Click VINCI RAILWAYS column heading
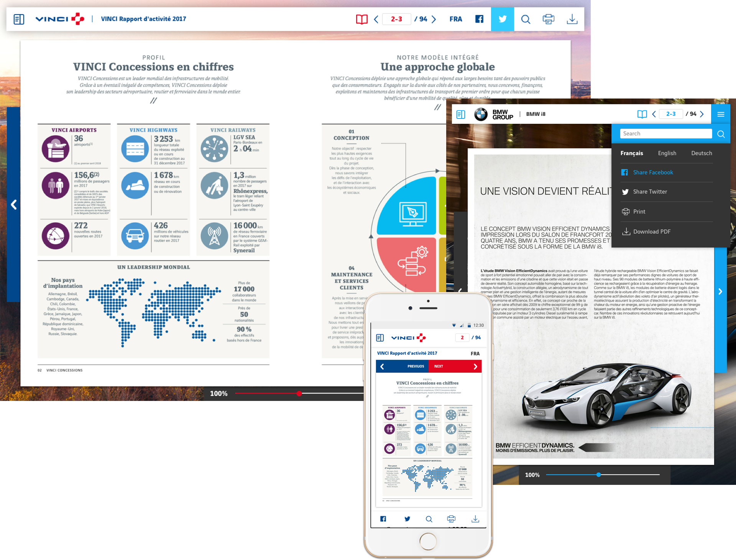The width and height of the screenshot is (736, 560). [x=233, y=130]
